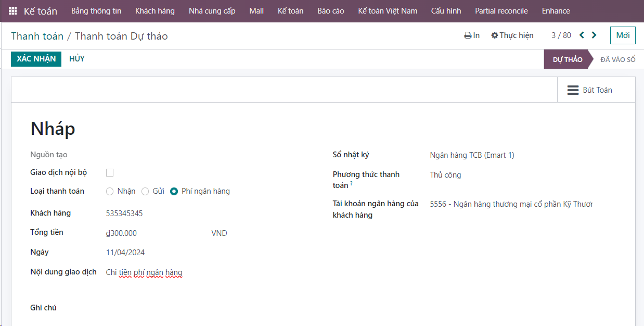The height and width of the screenshot is (326, 644).
Task: Click the Sổ nhật ký label
Action: (x=351, y=155)
